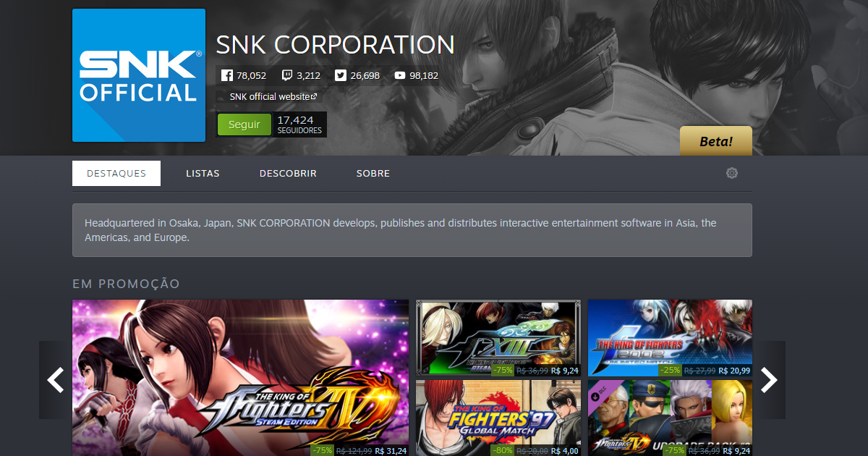The width and height of the screenshot is (868, 456).
Task: Click the external link icon beside SNK website
Action: click(x=315, y=96)
